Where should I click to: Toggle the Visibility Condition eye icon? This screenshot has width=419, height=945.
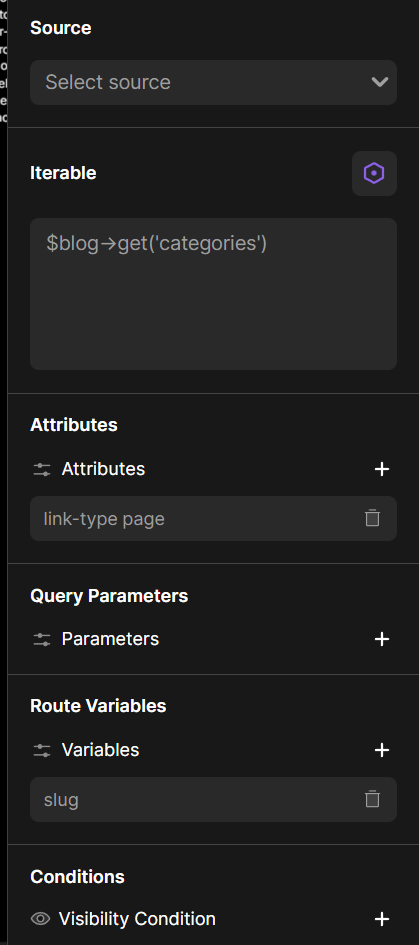40,919
